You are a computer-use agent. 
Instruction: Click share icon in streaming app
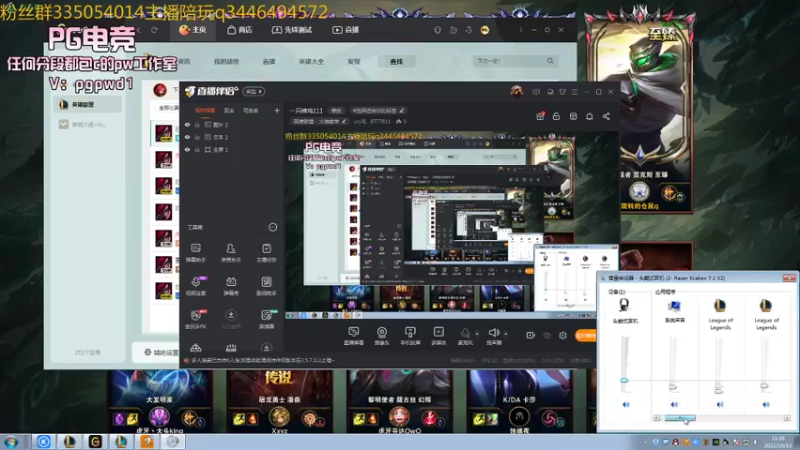tap(606, 116)
